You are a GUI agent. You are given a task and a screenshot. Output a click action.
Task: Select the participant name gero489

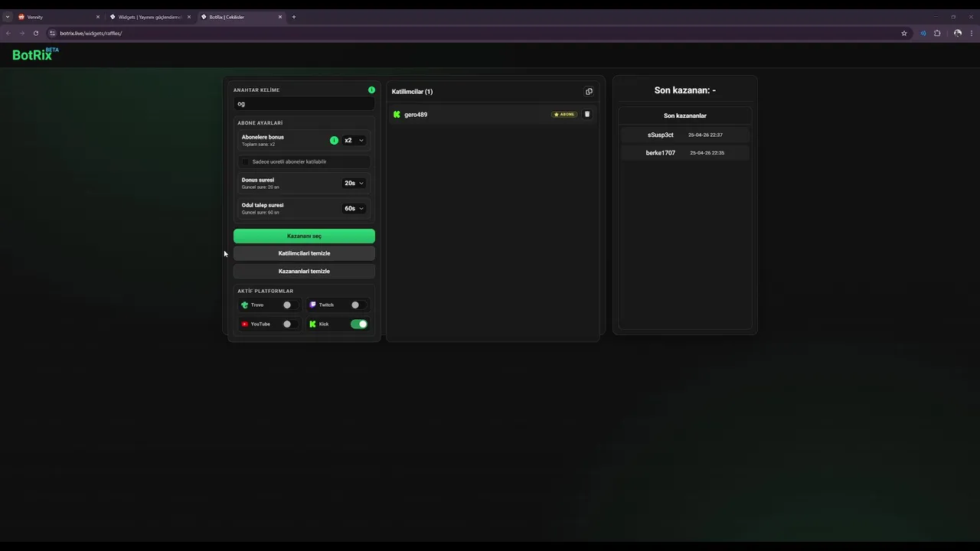[x=416, y=115]
